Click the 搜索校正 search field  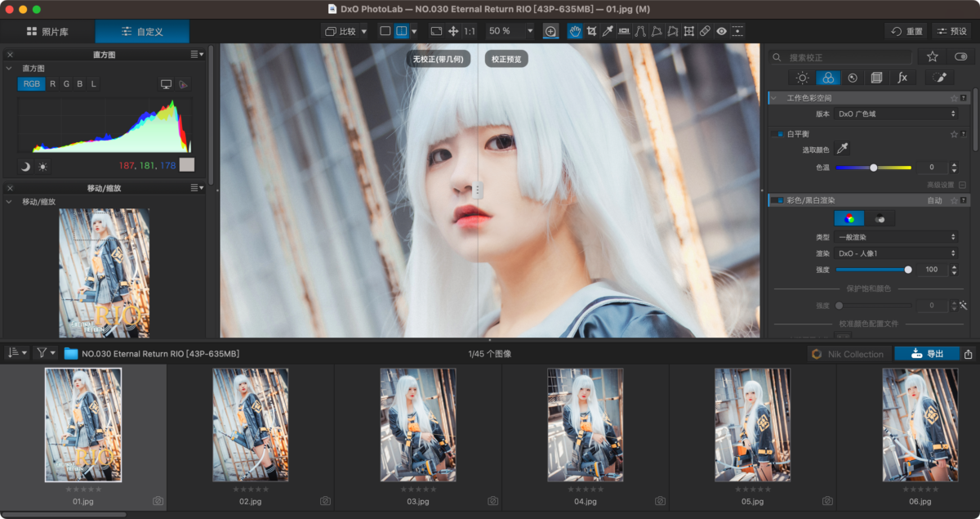[x=840, y=57]
